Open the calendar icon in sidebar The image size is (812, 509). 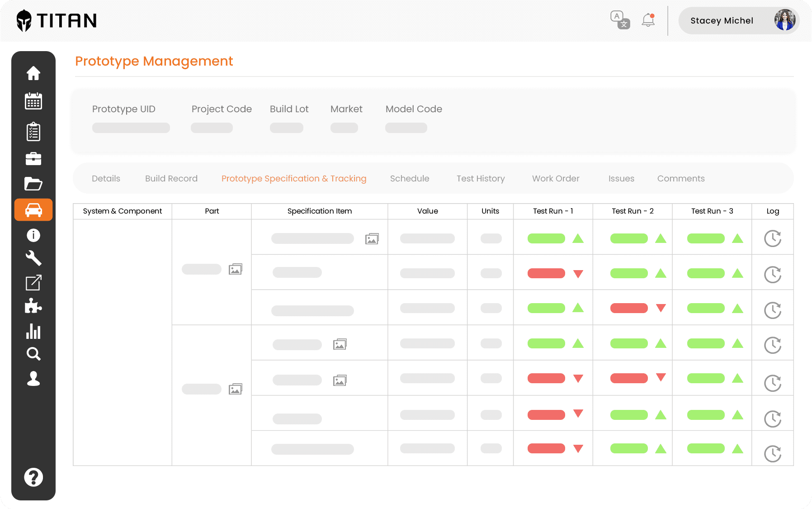[33, 101]
